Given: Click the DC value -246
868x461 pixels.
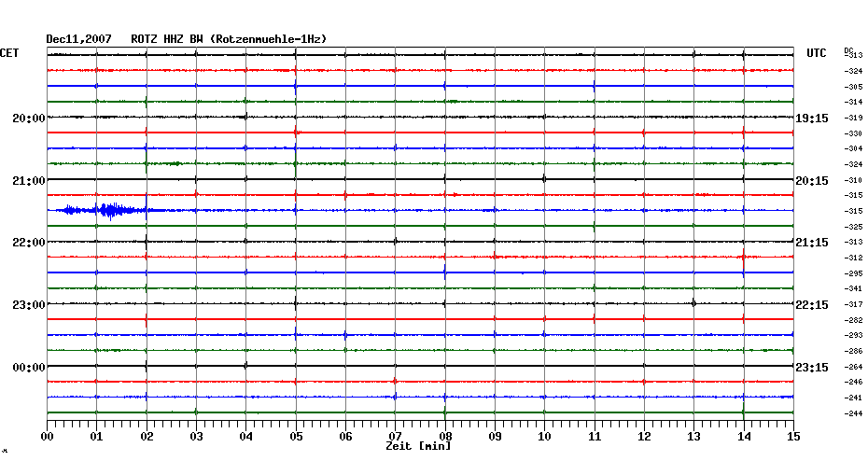Looking at the screenshot, I should 853,382.
